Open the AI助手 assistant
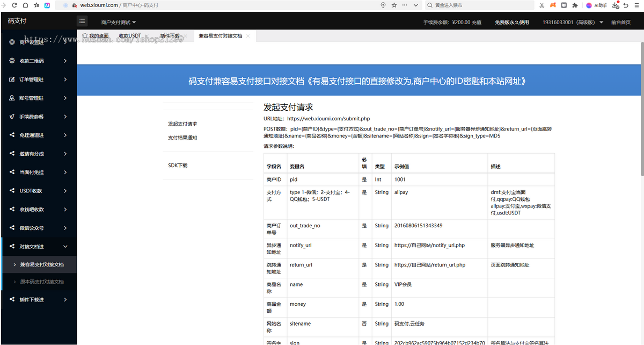Viewport: 644px width, 345px height. coord(597,5)
